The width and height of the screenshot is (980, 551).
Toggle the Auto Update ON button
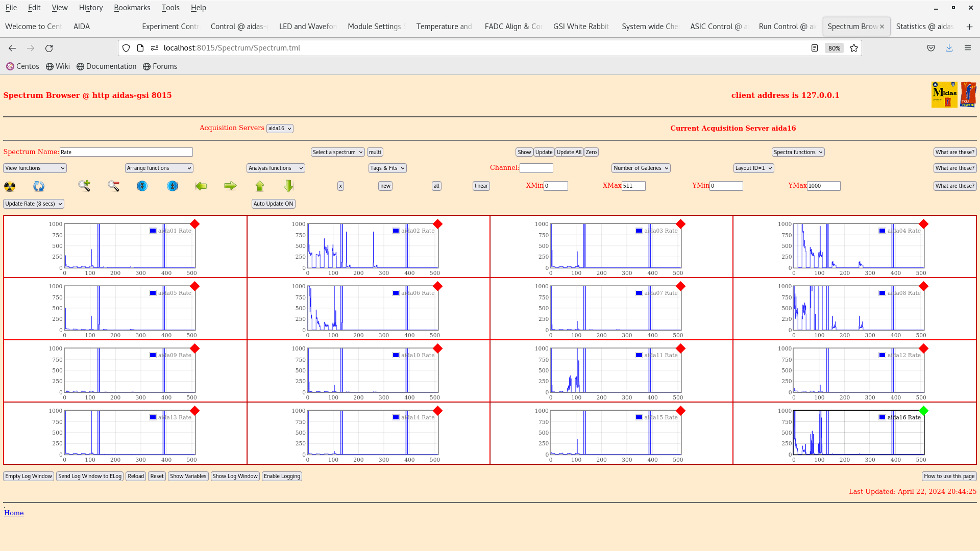point(274,204)
